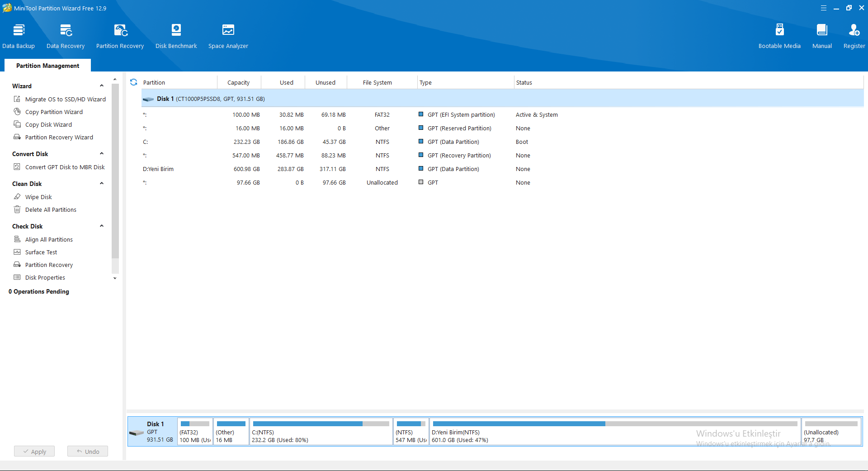Collapse the Wizard section
Viewport: 868px width, 471px height.
(x=102, y=86)
